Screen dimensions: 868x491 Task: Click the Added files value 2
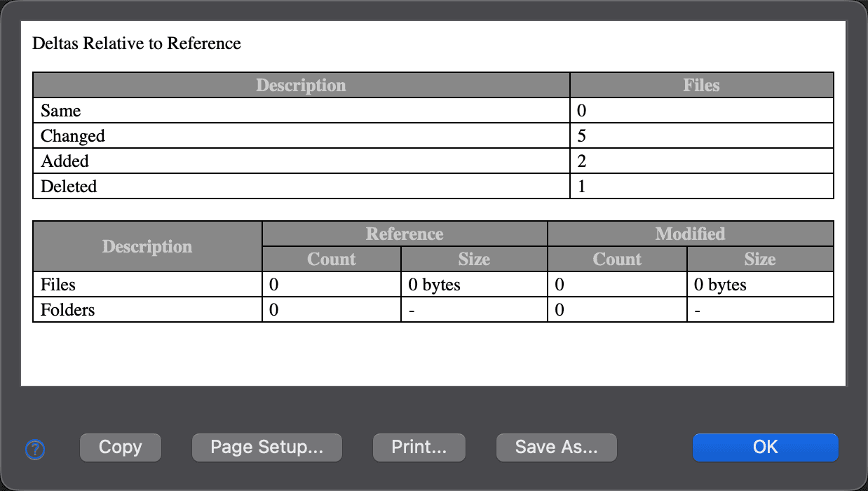(582, 161)
